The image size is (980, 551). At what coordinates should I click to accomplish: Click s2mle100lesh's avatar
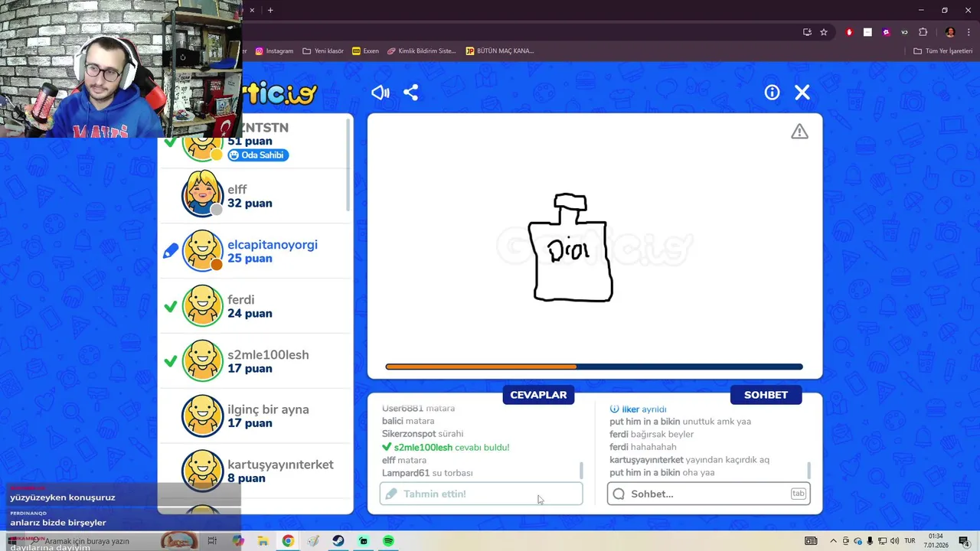point(203,360)
